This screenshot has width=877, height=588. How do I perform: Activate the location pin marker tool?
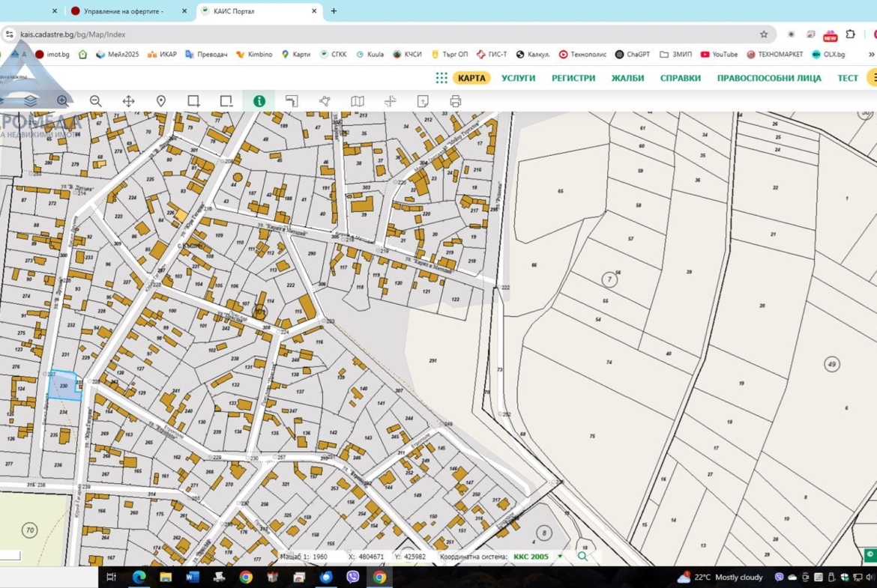click(x=160, y=101)
